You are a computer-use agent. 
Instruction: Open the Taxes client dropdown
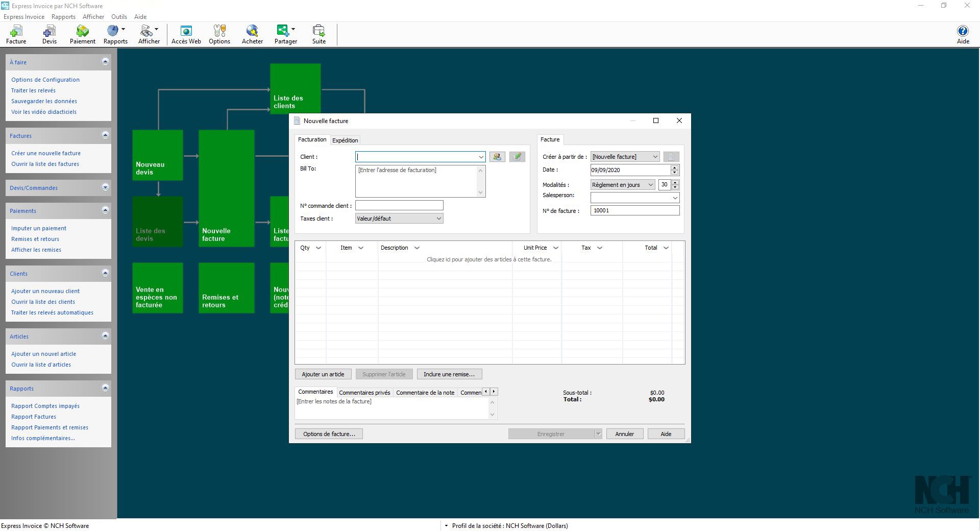tap(438, 219)
